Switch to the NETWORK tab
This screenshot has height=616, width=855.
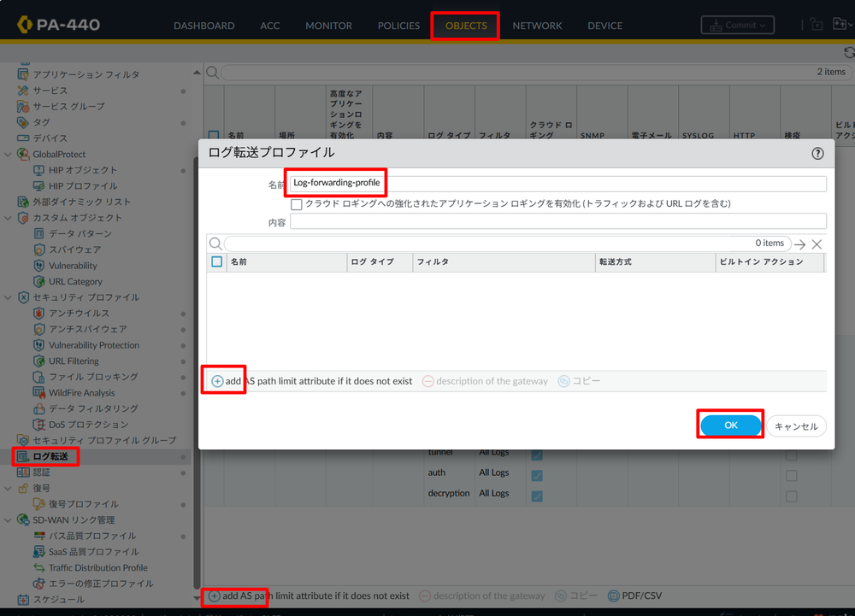point(537,26)
